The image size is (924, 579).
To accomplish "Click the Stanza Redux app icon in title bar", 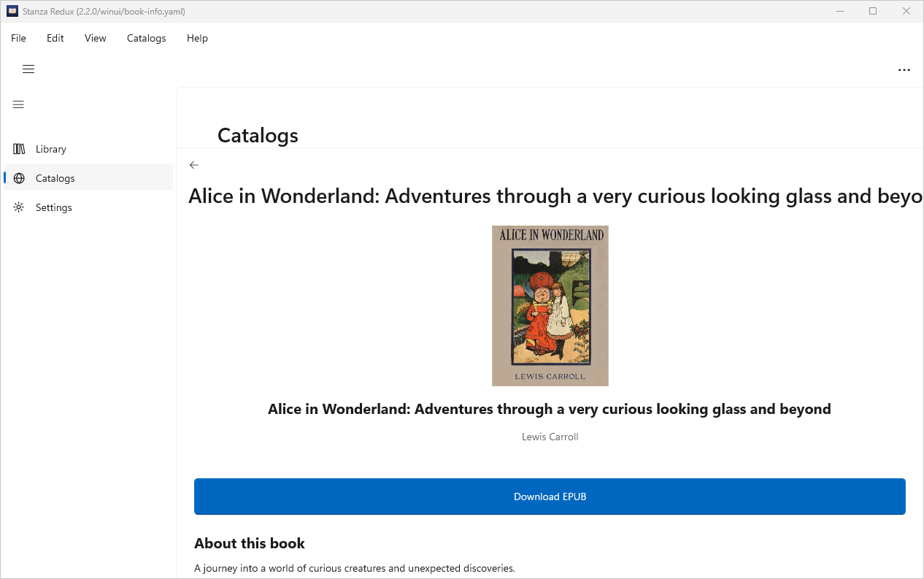I will point(12,11).
